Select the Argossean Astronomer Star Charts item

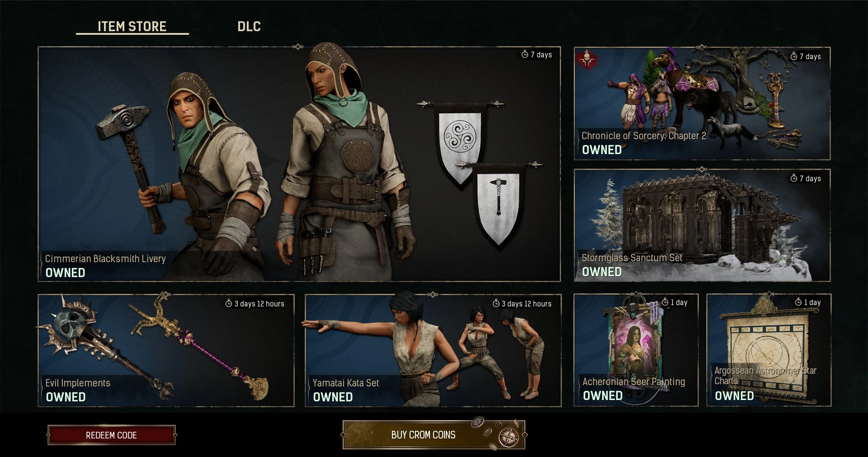[x=769, y=350]
